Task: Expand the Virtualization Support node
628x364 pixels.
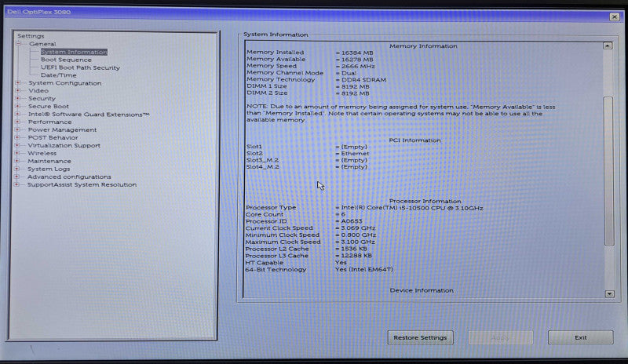Action: click(17, 145)
